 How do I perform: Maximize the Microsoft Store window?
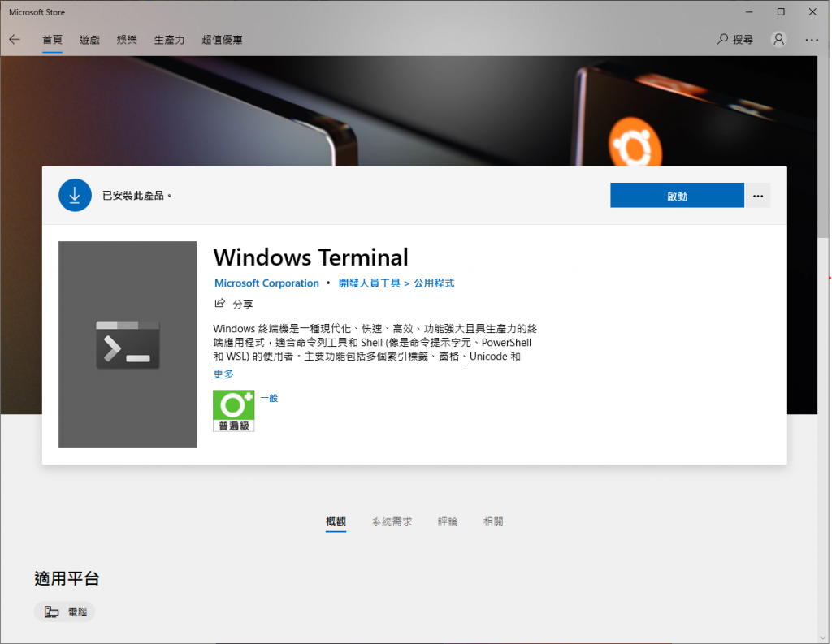pos(781,11)
